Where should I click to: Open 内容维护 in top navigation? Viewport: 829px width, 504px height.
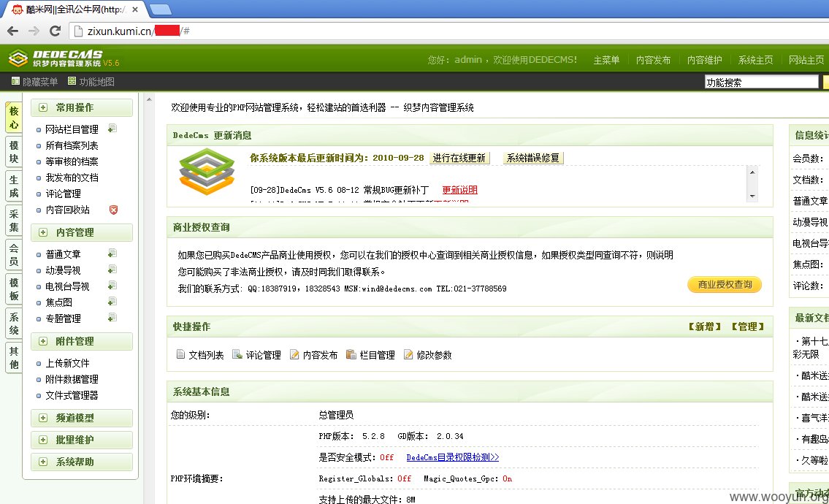705,61
